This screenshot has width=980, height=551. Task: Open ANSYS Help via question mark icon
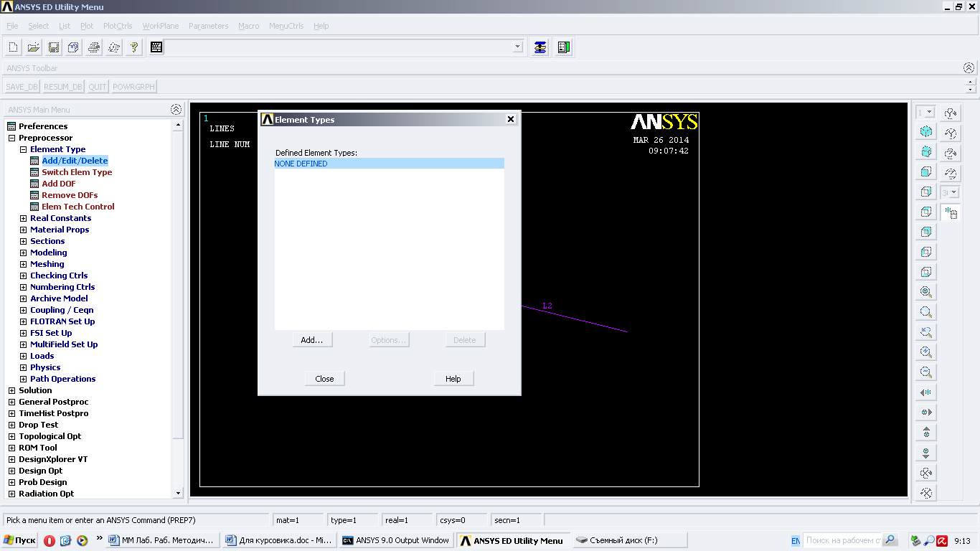point(133,47)
